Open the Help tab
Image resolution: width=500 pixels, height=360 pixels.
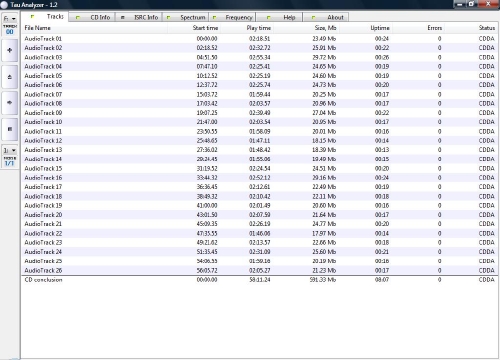pos(279,17)
